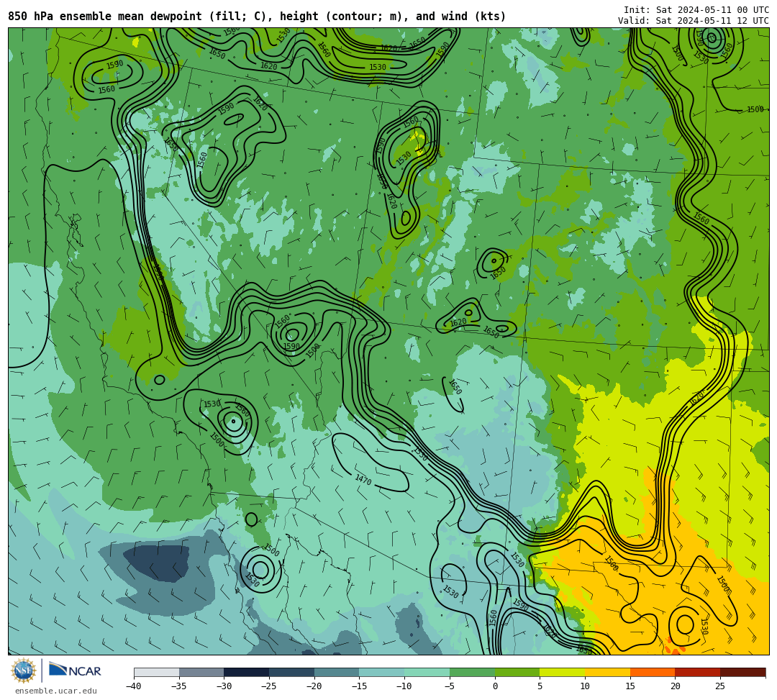Click the light blue-teal -15 to -10 swatch

(x=382, y=672)
